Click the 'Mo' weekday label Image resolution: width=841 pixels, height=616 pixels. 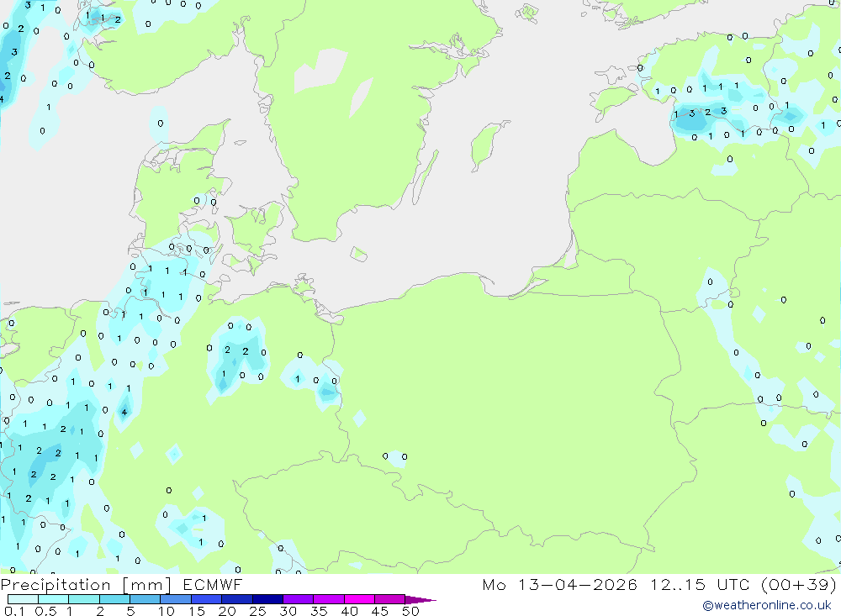click(494, 584)
